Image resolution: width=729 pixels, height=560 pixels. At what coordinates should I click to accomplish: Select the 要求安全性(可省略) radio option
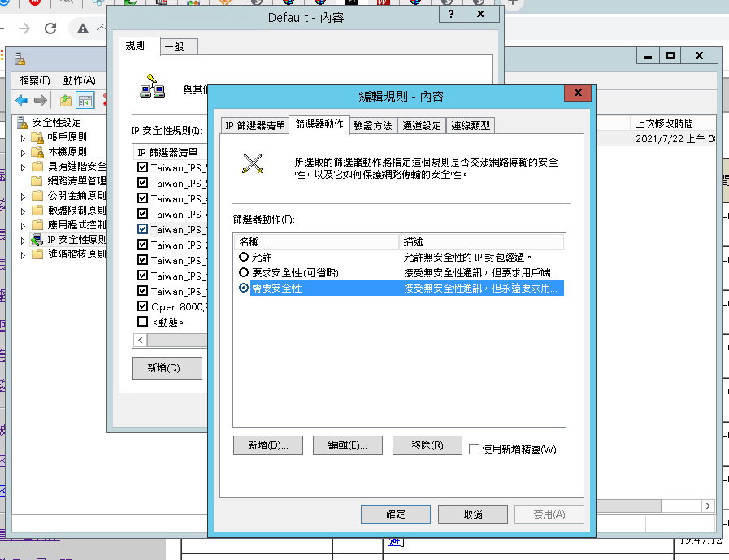click(244, 272)
